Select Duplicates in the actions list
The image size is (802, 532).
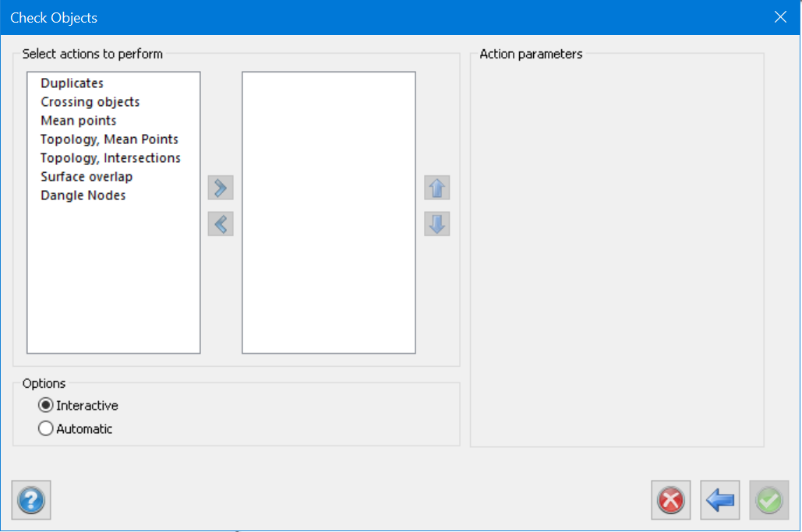[x=72, y=83]
